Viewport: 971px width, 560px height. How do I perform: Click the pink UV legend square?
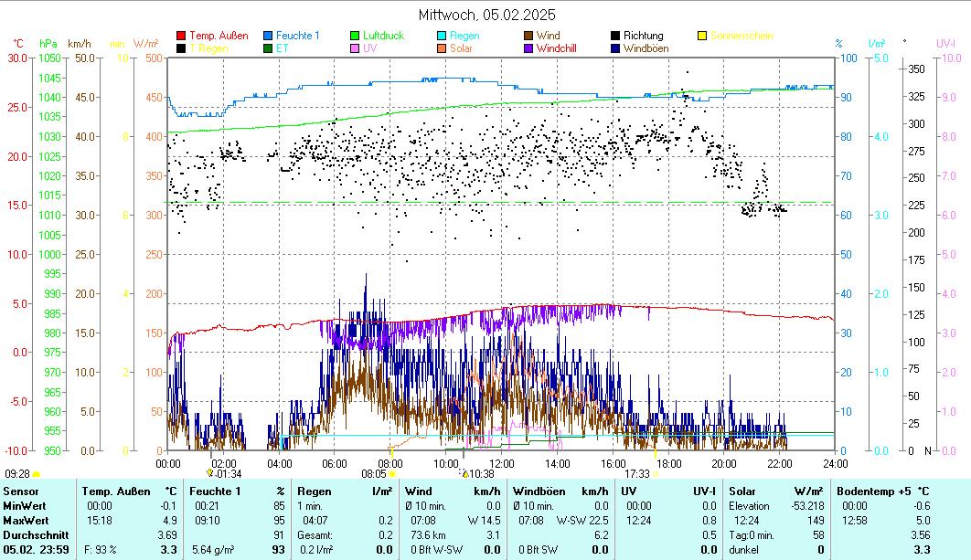coord(356,48)
